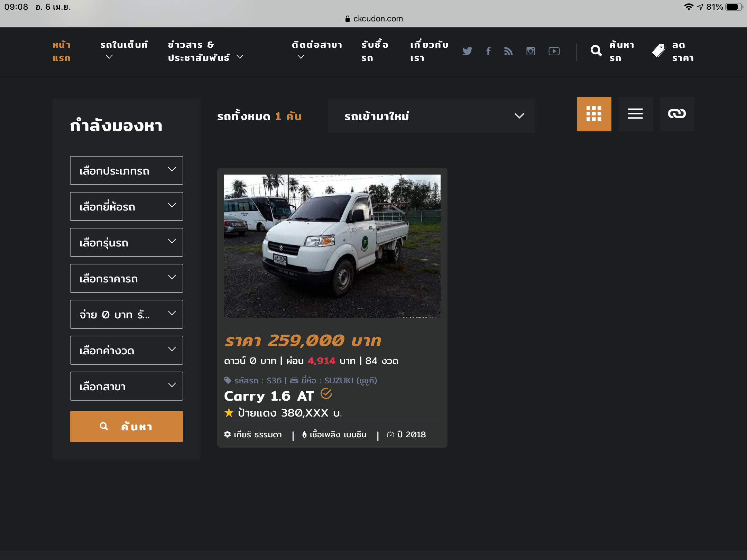
Task: Switch to list view layout
Action: coord(635,114)
